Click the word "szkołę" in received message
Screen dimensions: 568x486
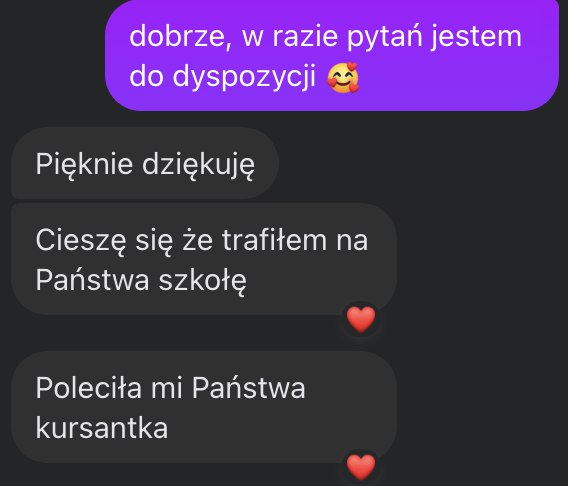pos(203,280)
